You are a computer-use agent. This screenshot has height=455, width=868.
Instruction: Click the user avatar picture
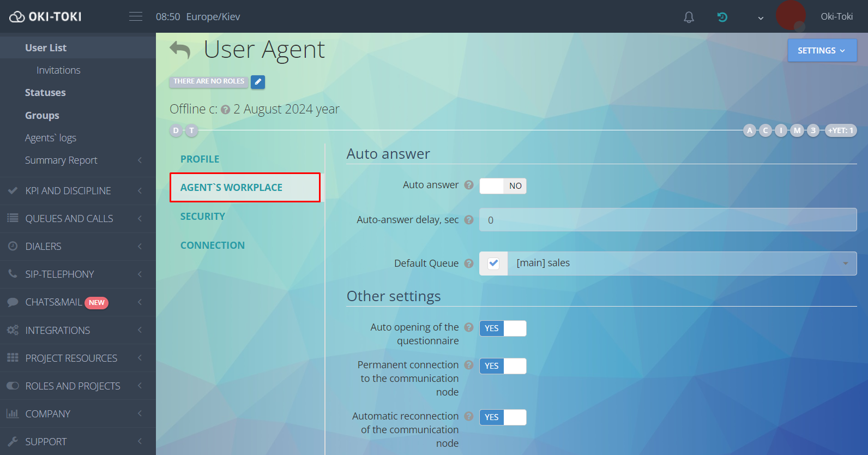point(791,16)
